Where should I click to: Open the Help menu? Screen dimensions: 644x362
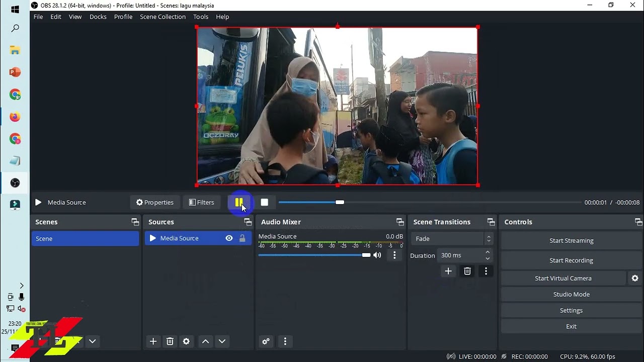point(222,17)
